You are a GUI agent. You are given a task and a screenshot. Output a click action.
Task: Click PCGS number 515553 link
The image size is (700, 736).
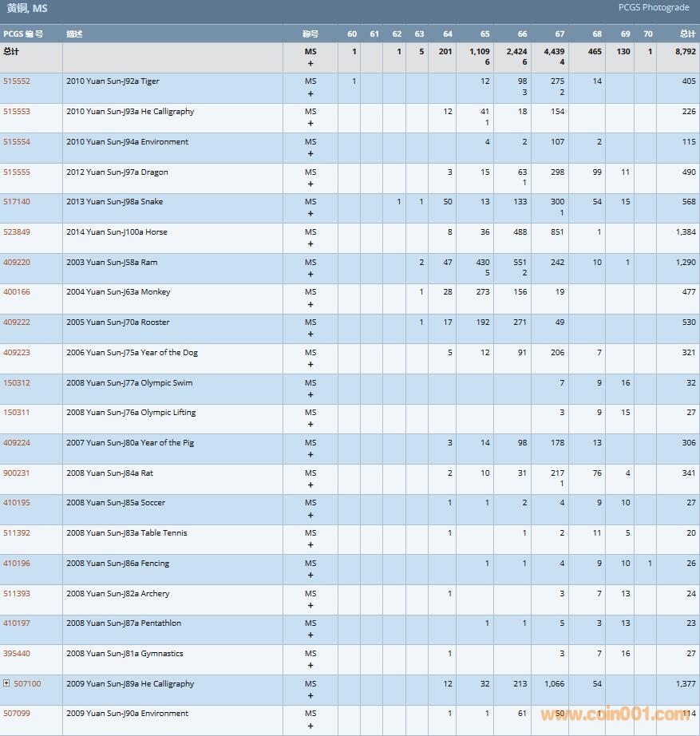coord(17,112)
